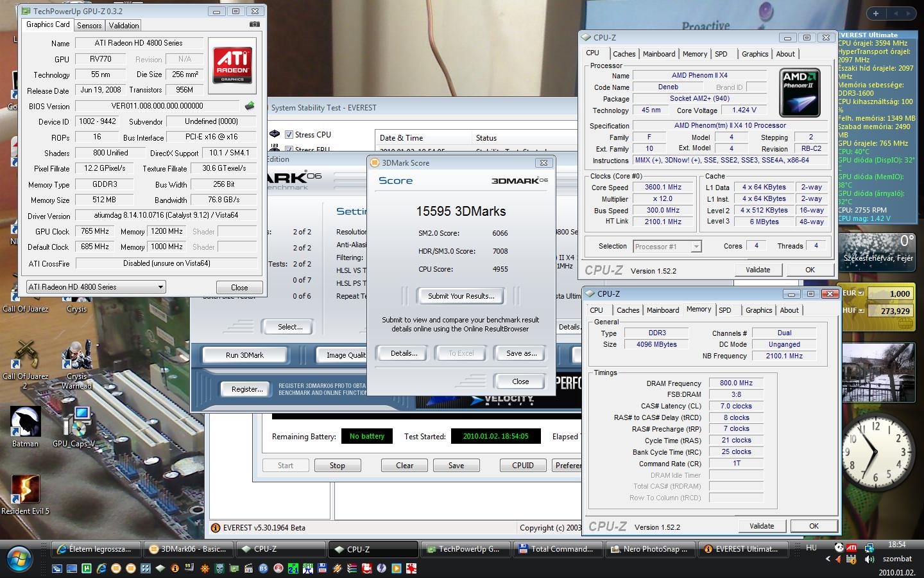Click Details... in the 3DMark Score dialog

(x=404, y=353)
